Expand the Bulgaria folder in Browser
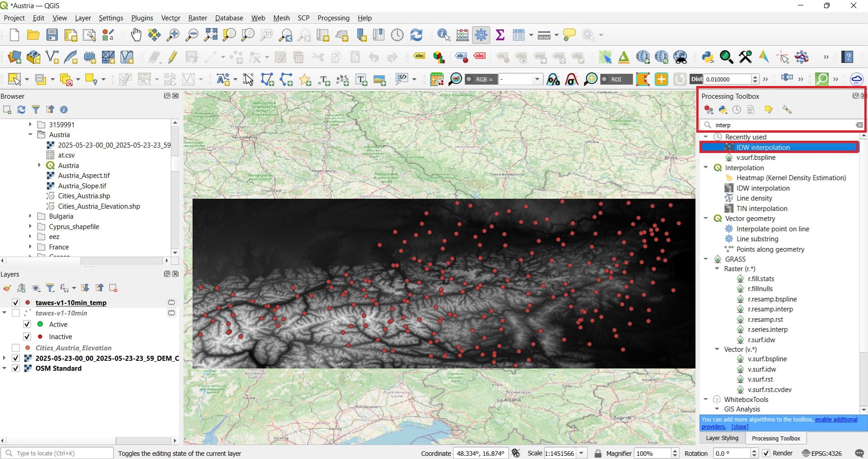The image size is (868, 459). tap(30, 216)
